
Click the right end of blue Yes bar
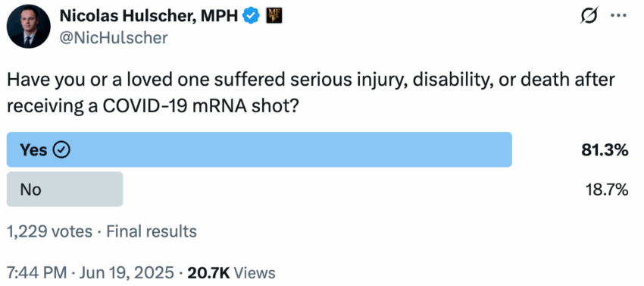pos(508,149)
